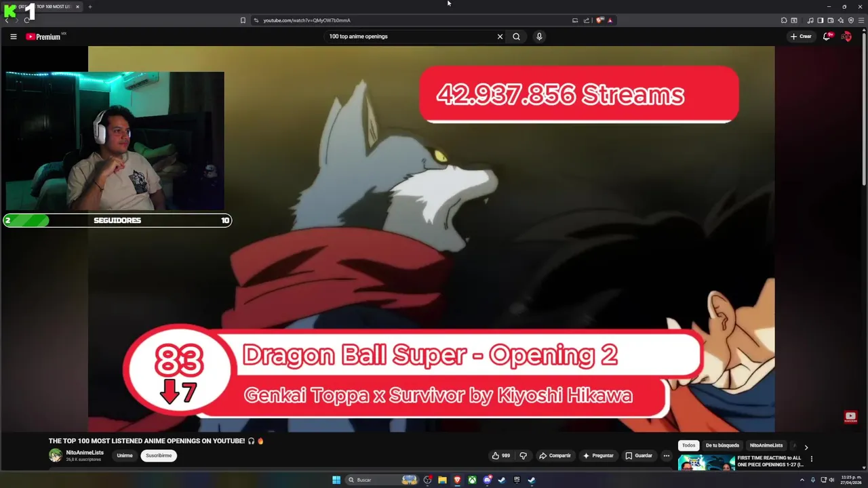Open the NitoAnimeLists channel name link

[x=85, y=452]
